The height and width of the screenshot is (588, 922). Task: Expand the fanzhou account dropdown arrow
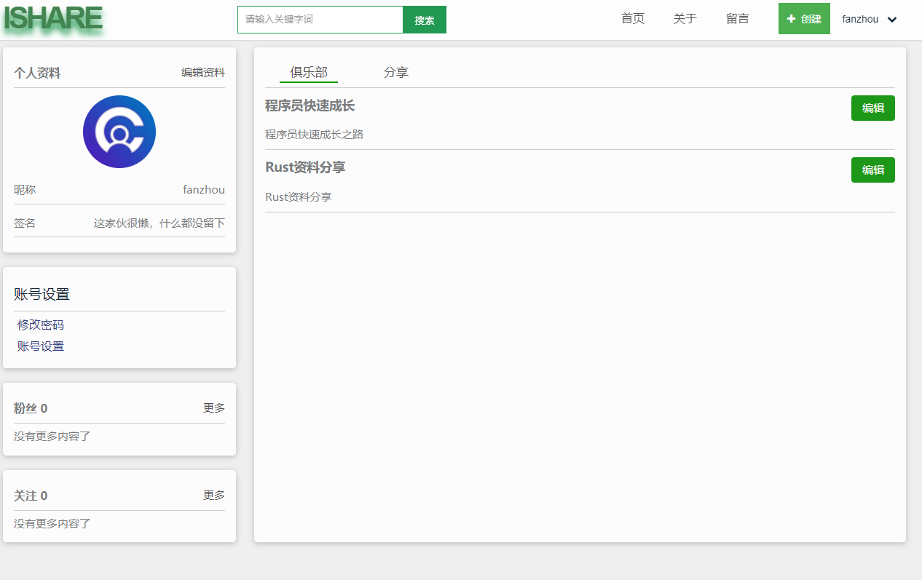pyautogui.click(x=892, y=20)
